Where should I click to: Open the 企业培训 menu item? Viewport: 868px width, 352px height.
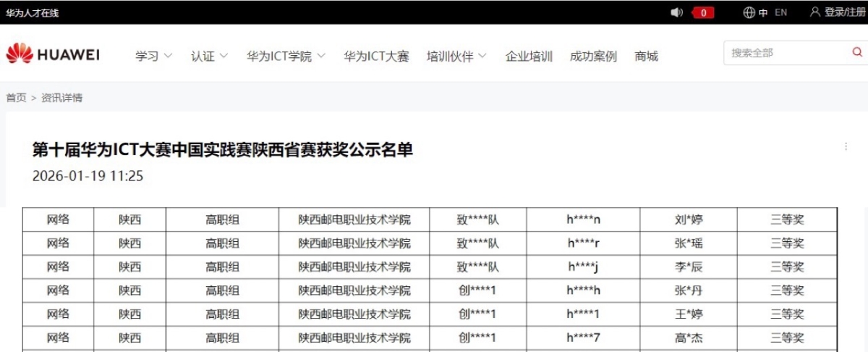point(529,56)
